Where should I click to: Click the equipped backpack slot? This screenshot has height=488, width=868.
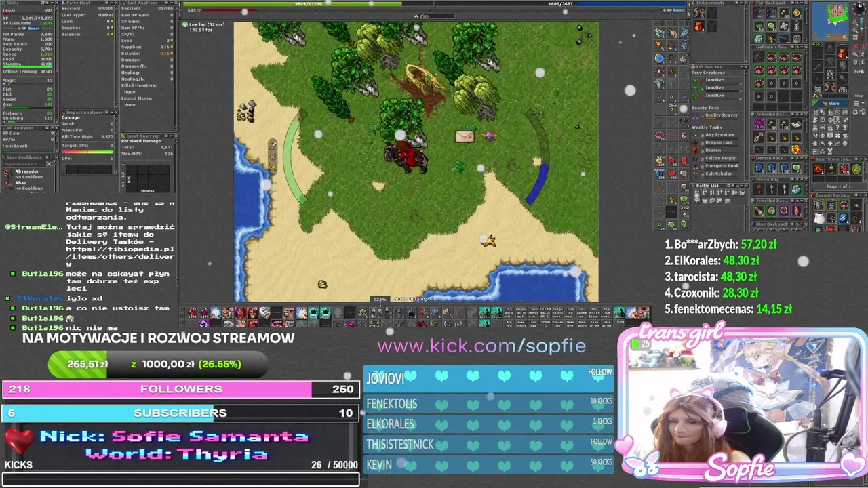pos(842,54)
